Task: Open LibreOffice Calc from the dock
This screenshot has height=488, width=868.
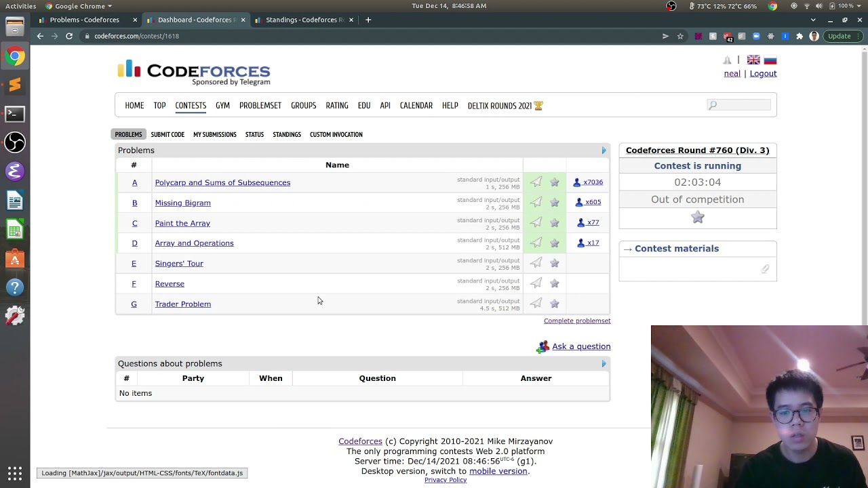Action: (14, 230)
